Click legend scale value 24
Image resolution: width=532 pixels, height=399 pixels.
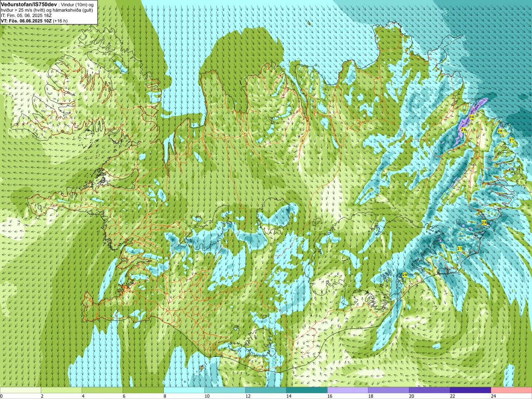[493, 396]
